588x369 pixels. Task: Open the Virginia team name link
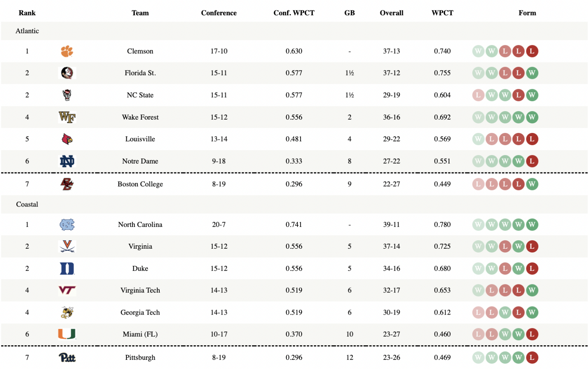[x=140, y=246]
